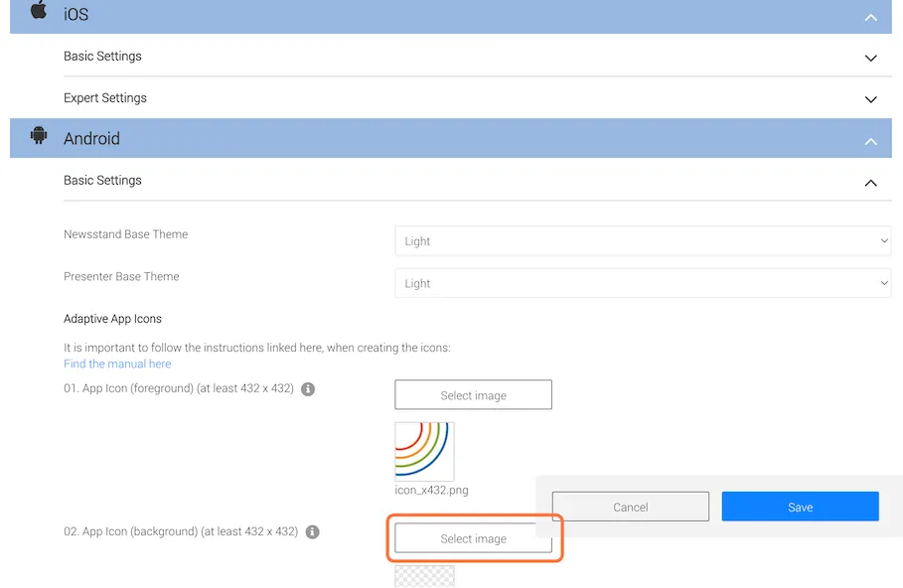The width and height of the screenshot is (903, 588).
Task: Select image for App Icon foreground
Action: pos(474,395)
